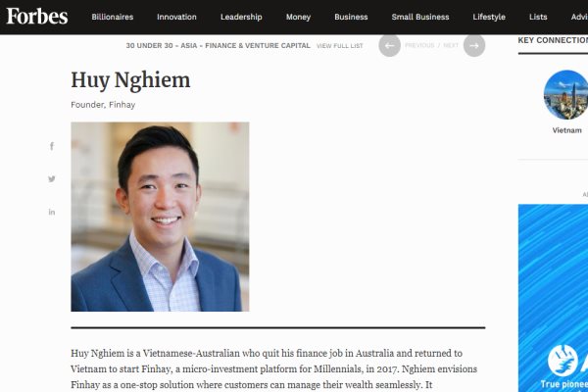This screenshot has height=392, width=588.
Task: Open the Small Business menu
Action: pyautogui.click(x=420, y=17)
